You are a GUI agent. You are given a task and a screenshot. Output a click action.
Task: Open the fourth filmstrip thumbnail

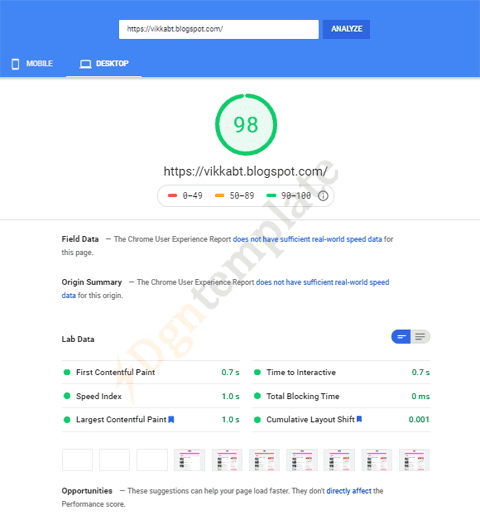point(190,460)
